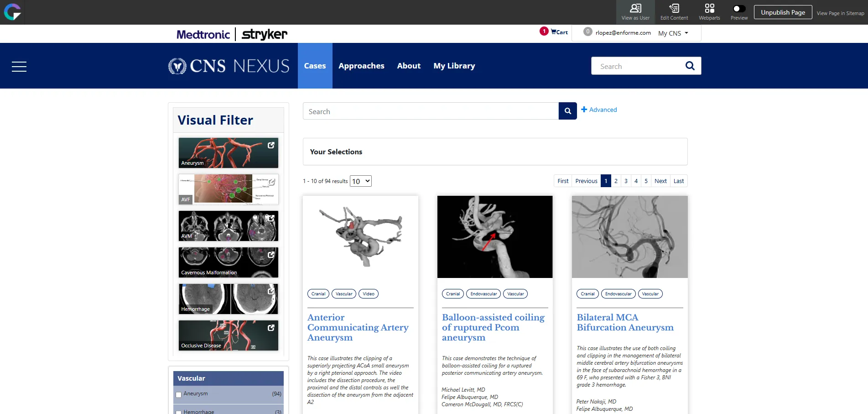Image resolution: width=868 pixels, height=414 pixels.
Task: Open external link icon on Cavernous Malformation
Action: coord(271,255)
